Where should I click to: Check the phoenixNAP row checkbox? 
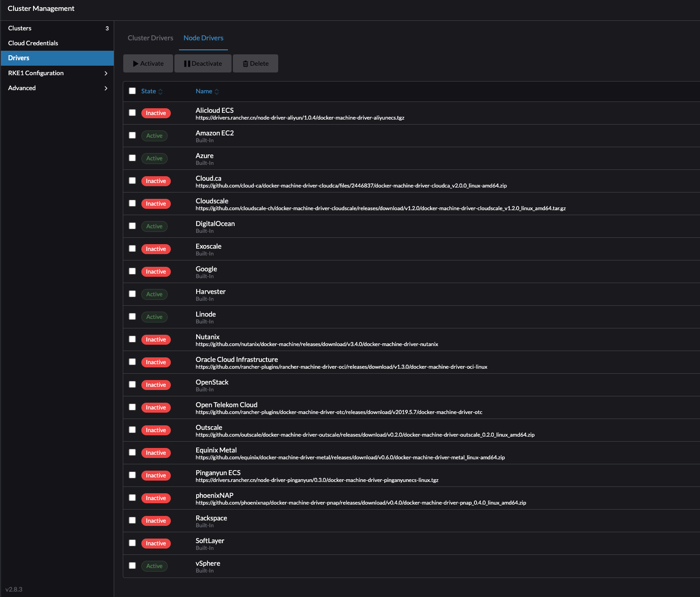click(x=132, y=497)
